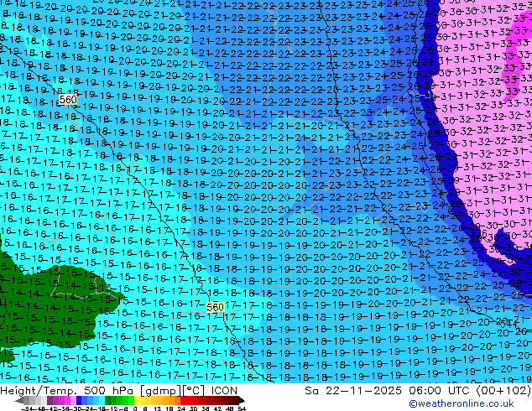This screenshot has width=532, height=411.
Task: Pick the bright red swatch in the temperature legend
Action: point(183,401)
